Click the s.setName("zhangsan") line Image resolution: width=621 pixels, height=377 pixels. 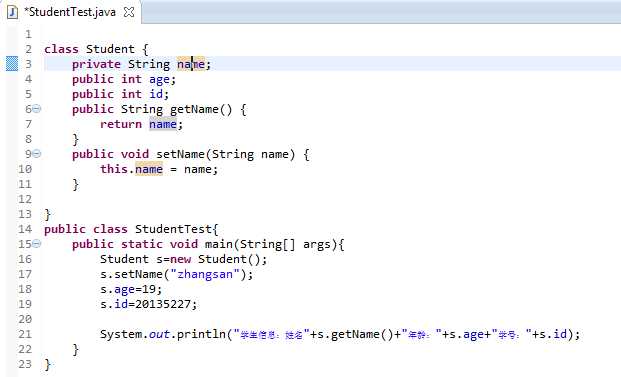click(x=176, y=274)
